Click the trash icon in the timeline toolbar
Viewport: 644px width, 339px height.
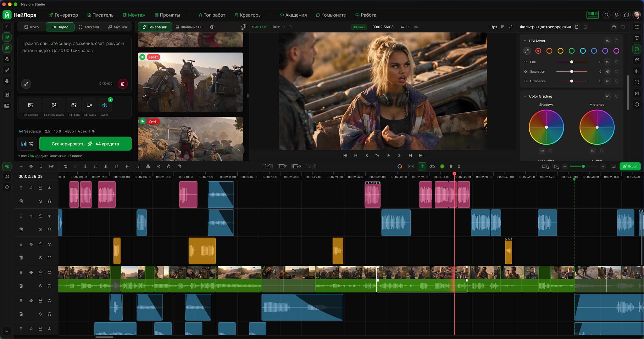(179, 167)
